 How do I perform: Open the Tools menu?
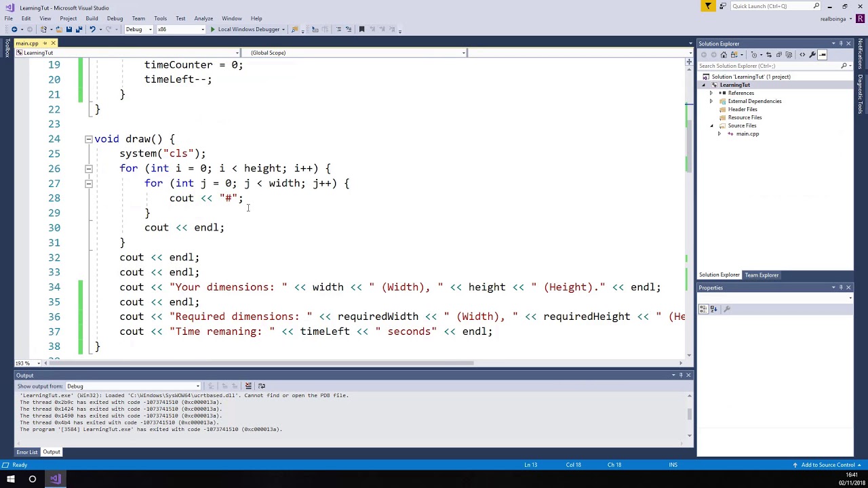pyautogui.click(x=160, y=18)
